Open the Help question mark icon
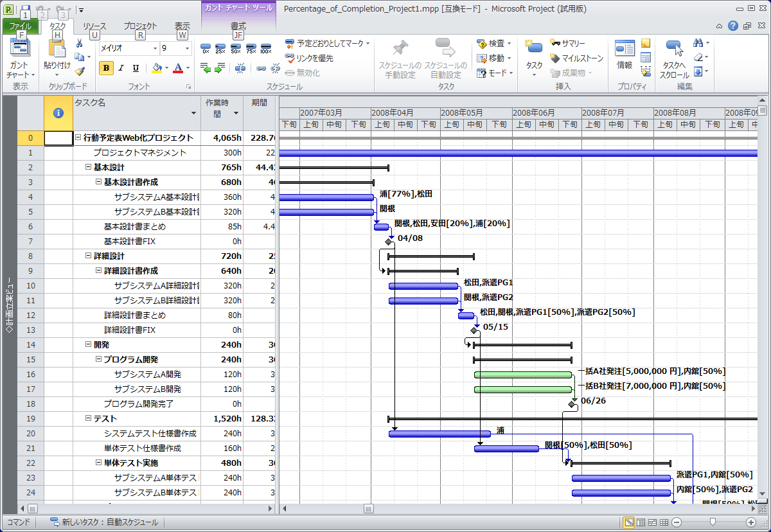 733,26
